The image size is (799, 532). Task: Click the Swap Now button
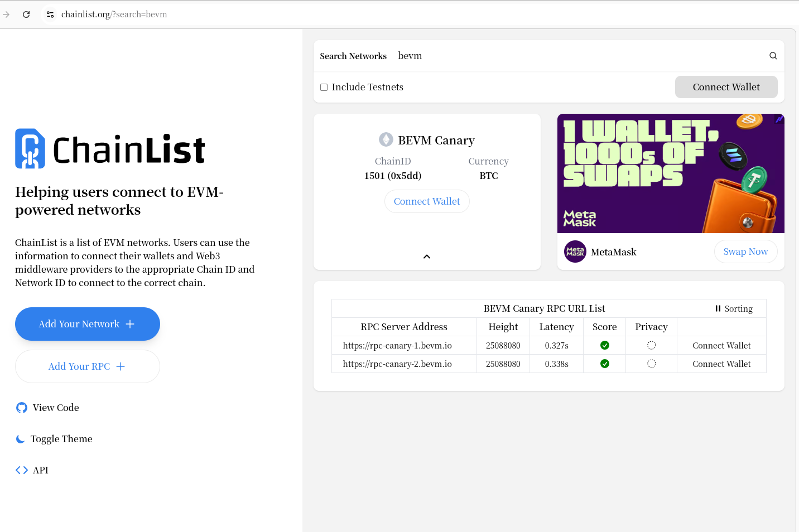click(745, 252)
